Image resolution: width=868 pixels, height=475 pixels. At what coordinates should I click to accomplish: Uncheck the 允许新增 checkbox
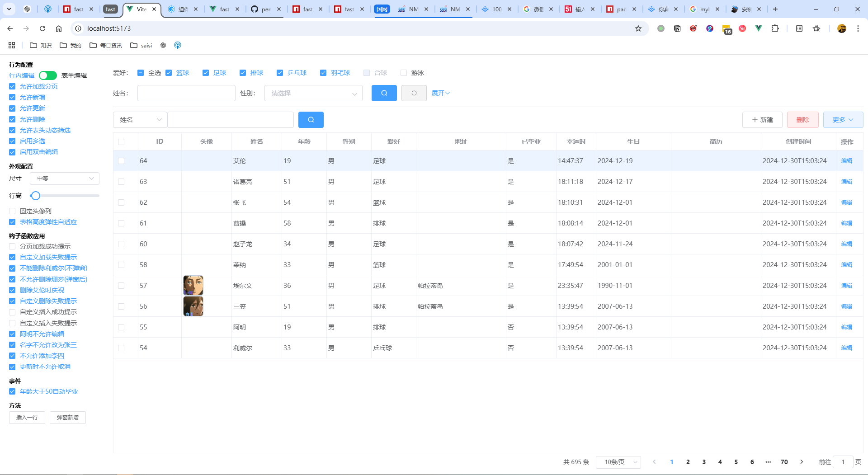tap(12, 98)
